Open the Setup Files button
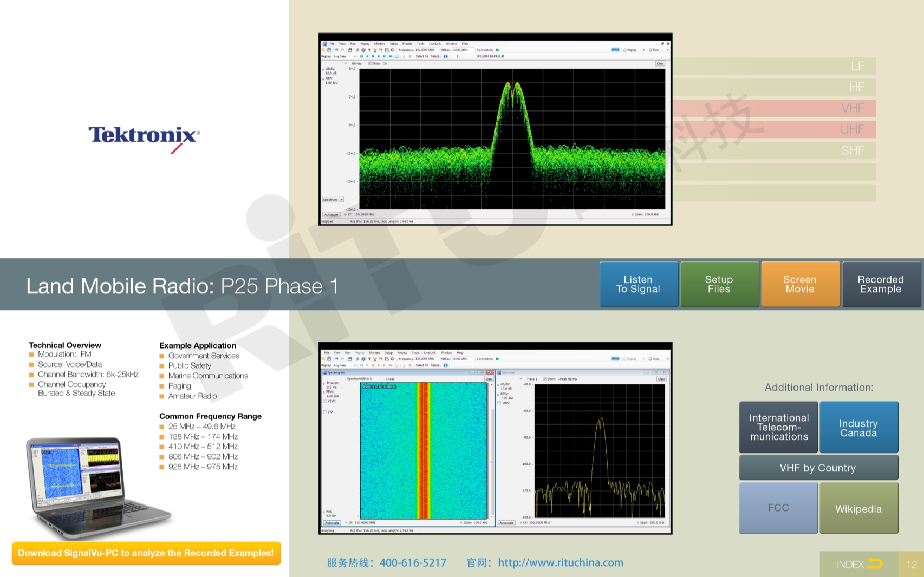Viewport: 924px width, 577px height. 719,284
